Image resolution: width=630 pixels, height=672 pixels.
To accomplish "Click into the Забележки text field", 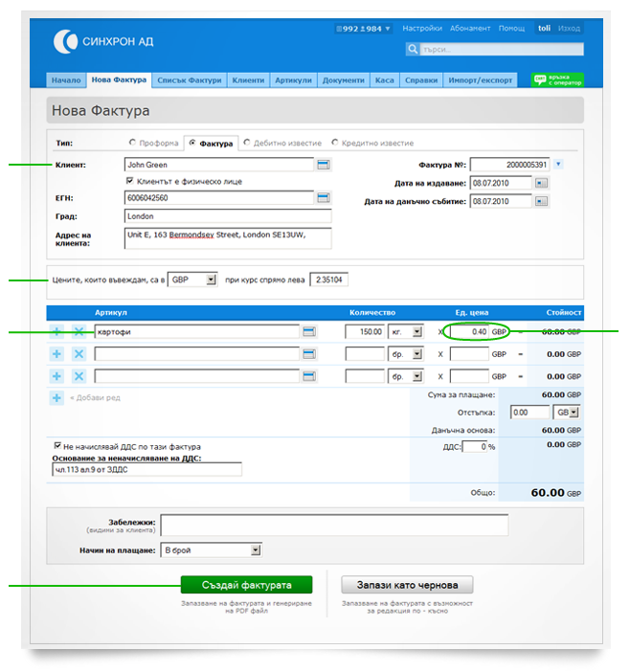I will point(333,526).
